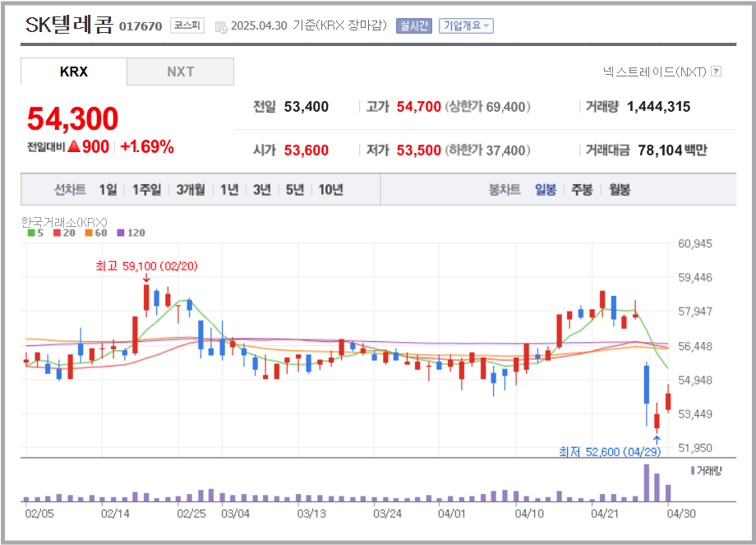Image resolution: width=756 pixels, height=545 pixels.
Task: Select the 3개월 line chart period
Action: click(191, 190)
